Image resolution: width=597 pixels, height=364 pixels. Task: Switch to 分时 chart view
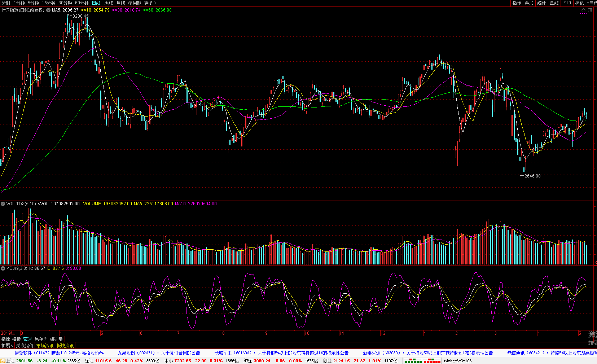pyautogui.click(x=6, y=3)
